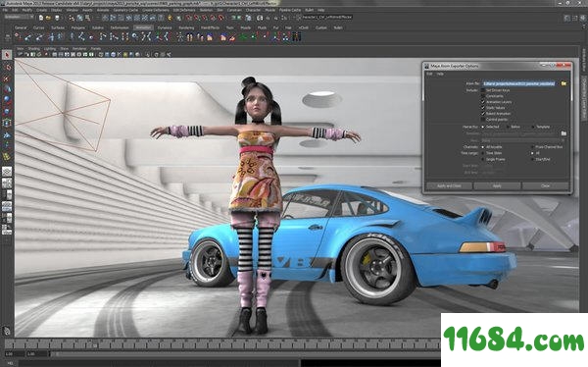Enable the Set Driven Keys checkbox
Image resolution: width=588 pixels, height=367 pixels.
click(x=483, y=90)
